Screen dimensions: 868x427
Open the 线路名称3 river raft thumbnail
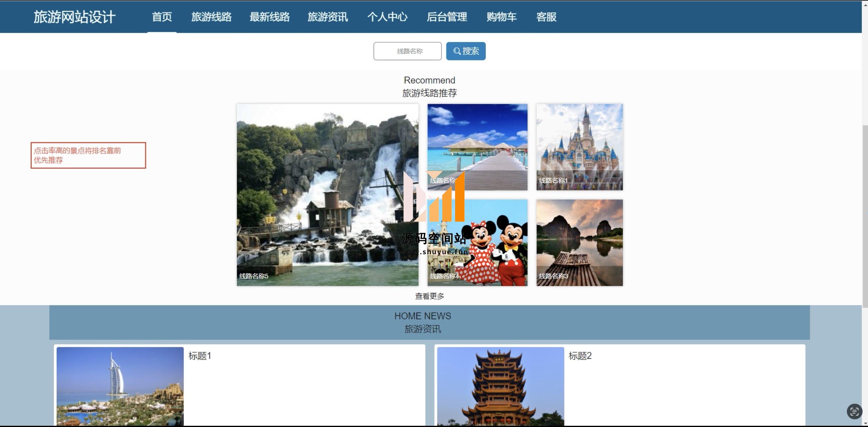pos(579,243)
